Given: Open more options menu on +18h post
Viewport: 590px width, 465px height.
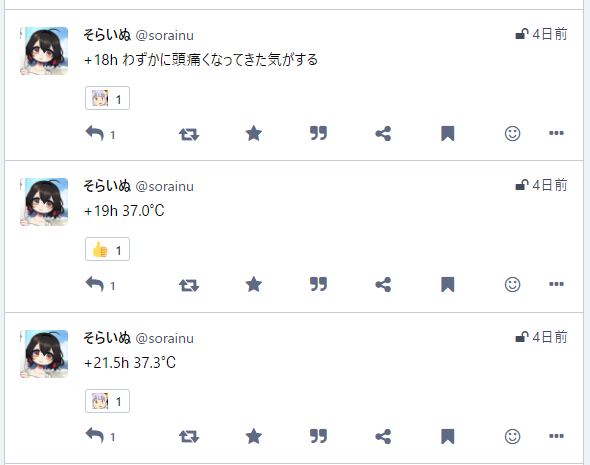Looking at the screenshot, I should 557,133.
